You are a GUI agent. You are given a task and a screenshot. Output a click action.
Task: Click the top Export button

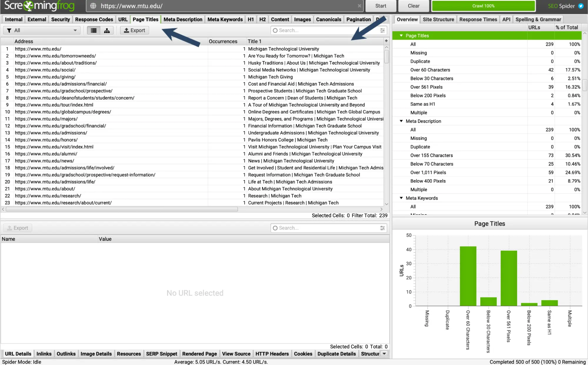click(134, 30)
